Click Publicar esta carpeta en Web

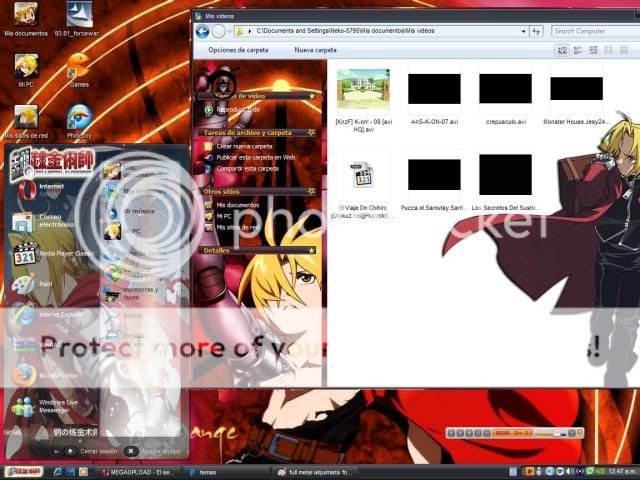click(x=250, y=158)
